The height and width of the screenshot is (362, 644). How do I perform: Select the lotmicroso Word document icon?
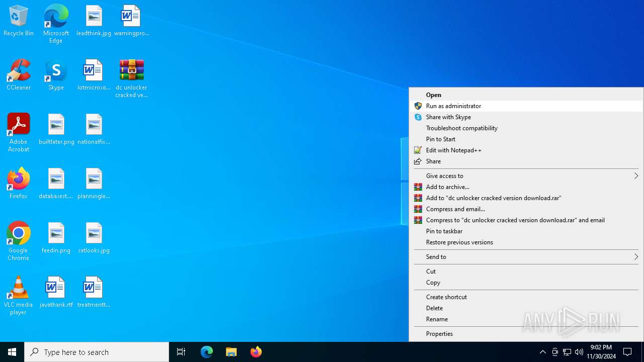point(94,75)
